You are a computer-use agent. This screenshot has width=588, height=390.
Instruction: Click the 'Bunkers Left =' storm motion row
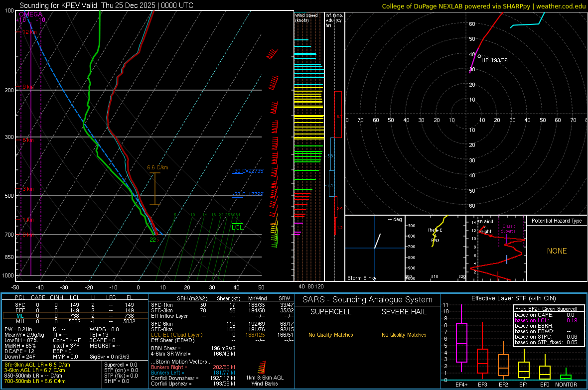pos(193,373)
